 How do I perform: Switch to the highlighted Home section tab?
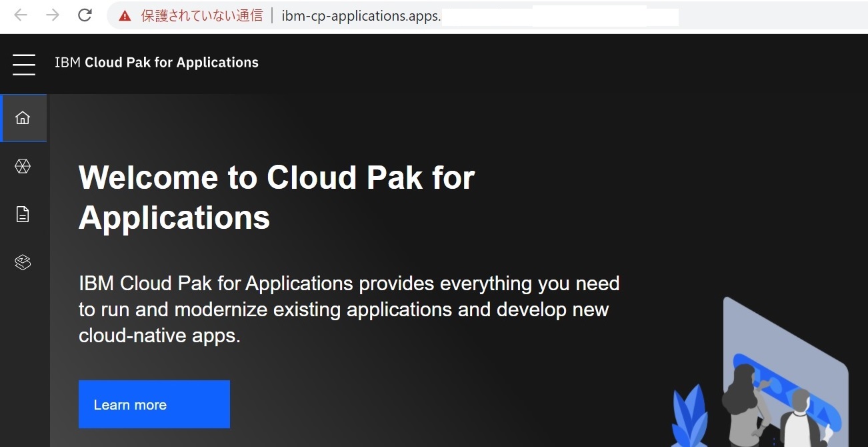pos(23,117)
